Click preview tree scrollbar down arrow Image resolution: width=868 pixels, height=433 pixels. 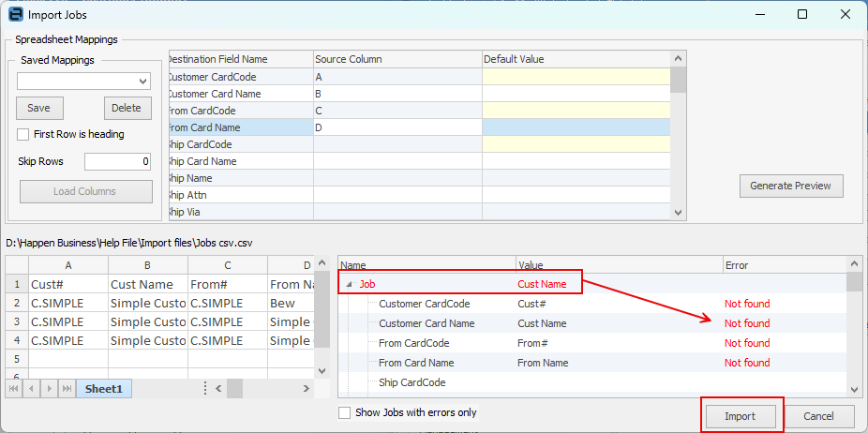click(854, 390)
